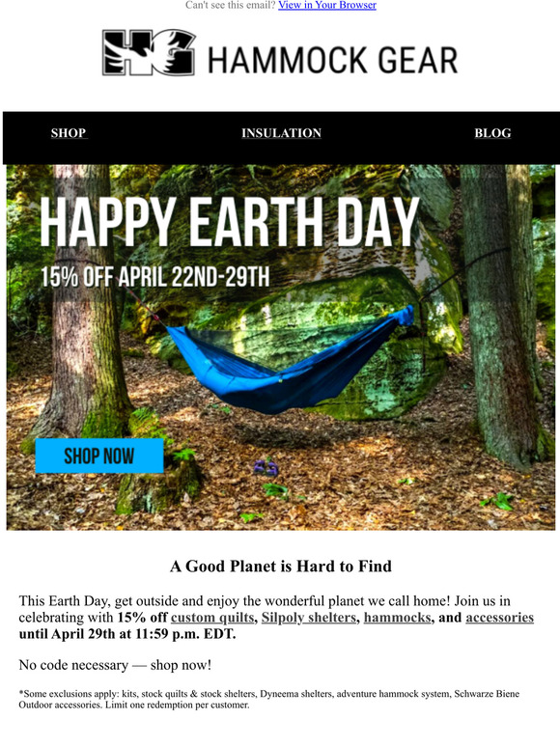The height and width of the screenshot is (747, 560).
Task: Click the blue SHOP NOW button
Action: click(99, 456)
